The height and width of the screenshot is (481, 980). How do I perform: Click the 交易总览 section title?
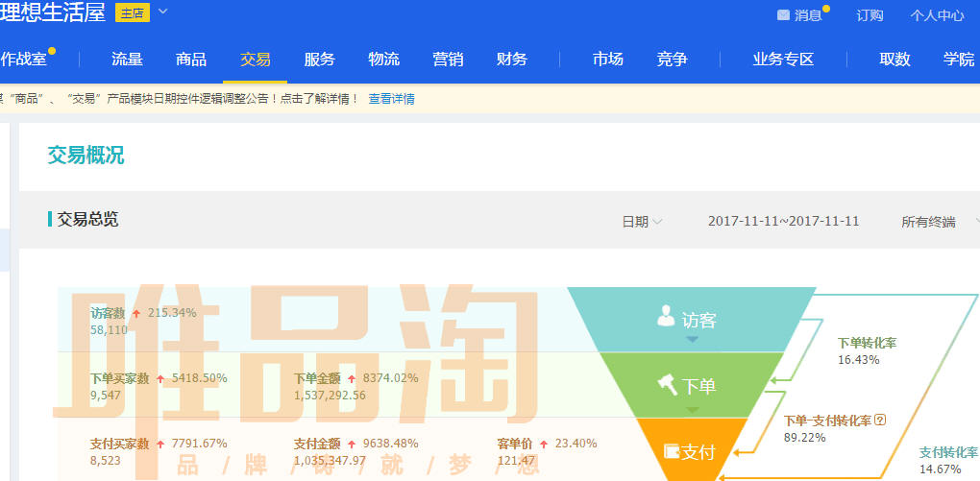[87, 219]
